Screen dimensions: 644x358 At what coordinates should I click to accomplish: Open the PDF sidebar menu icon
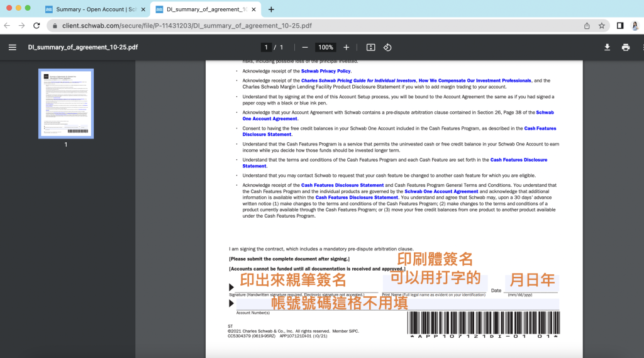point(13,47)
